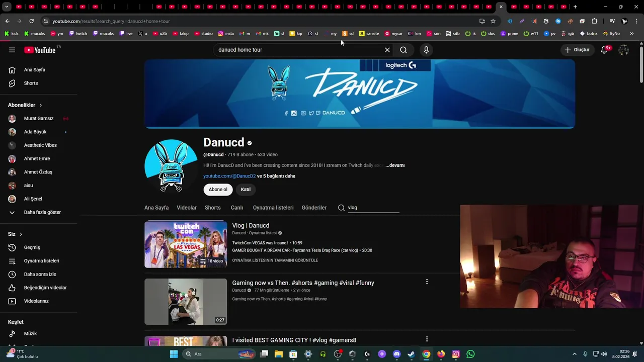
Task: Click the channel search field containing vlog
Action: (373, 208)
